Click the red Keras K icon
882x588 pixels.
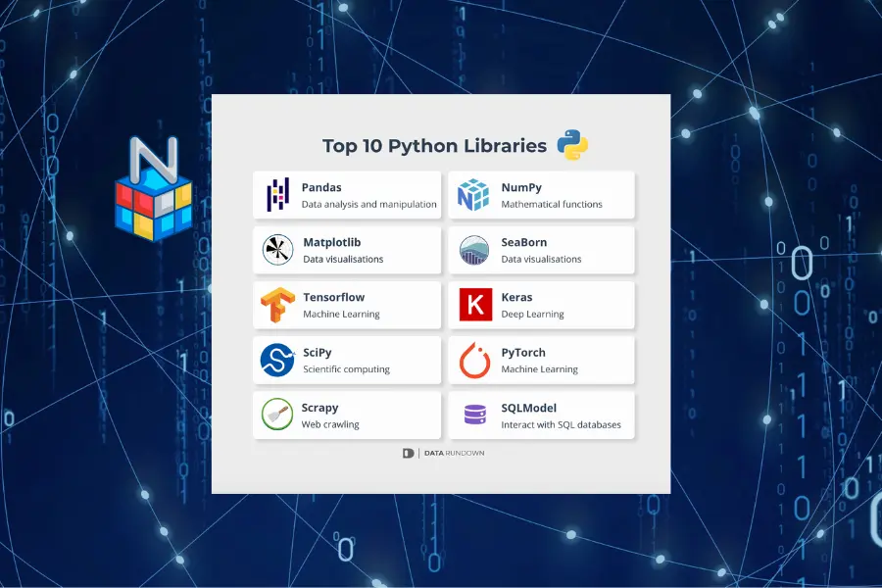click(476, 305)
